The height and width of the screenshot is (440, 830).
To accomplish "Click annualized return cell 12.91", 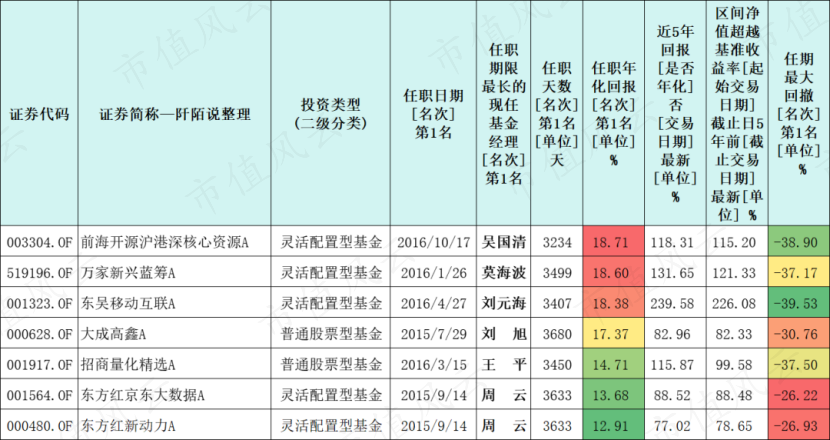I will 614,425.
